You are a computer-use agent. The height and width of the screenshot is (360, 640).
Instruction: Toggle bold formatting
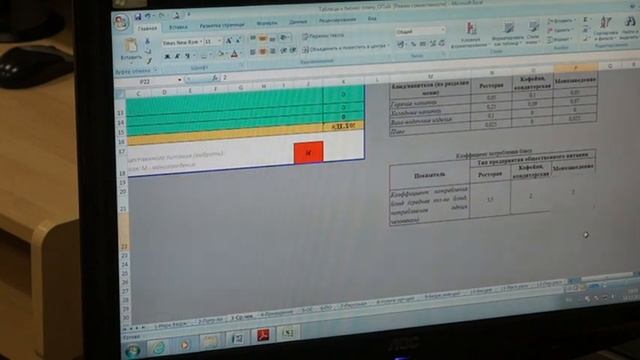pos(167,56)
